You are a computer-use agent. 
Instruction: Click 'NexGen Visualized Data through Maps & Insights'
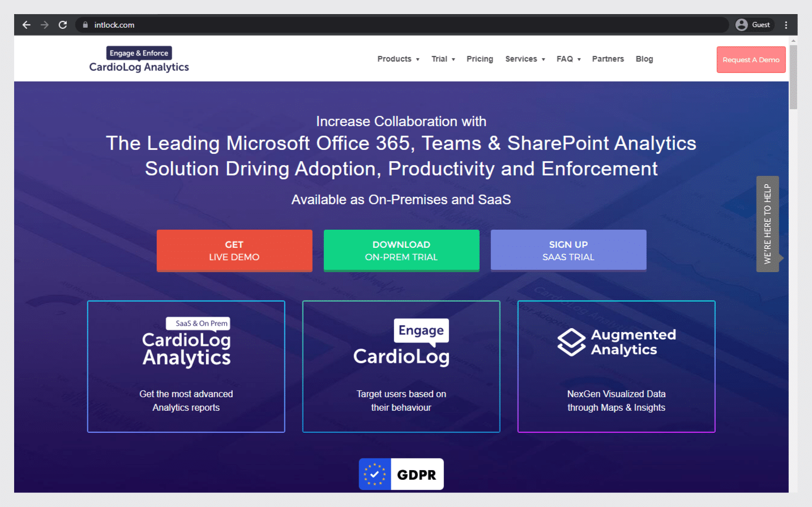pyautogui.click(x=617, y=401)
